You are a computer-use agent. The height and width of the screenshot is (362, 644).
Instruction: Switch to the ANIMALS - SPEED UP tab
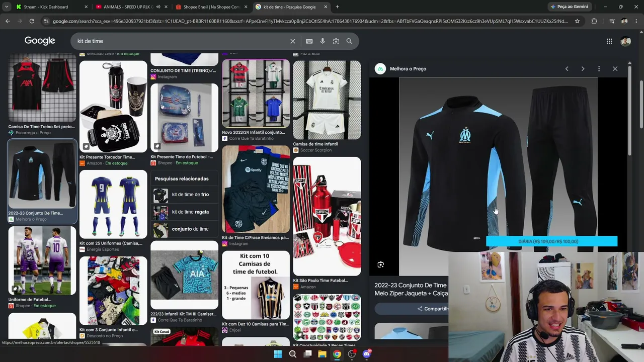point(132,7)
